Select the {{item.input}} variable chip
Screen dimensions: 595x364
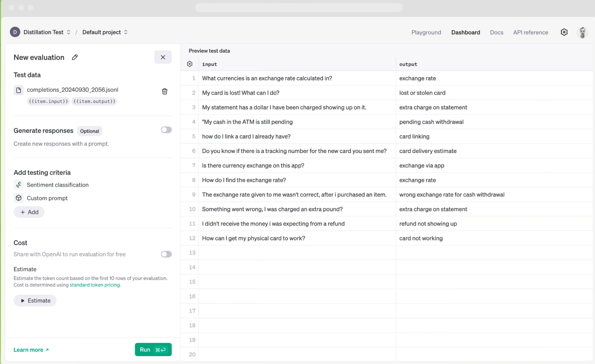48,101
